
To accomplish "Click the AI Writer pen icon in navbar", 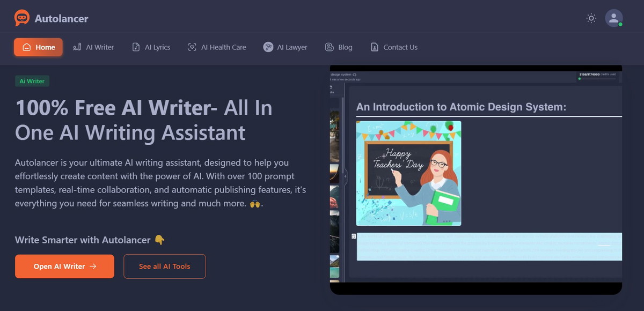I will (x=77, y=47).
